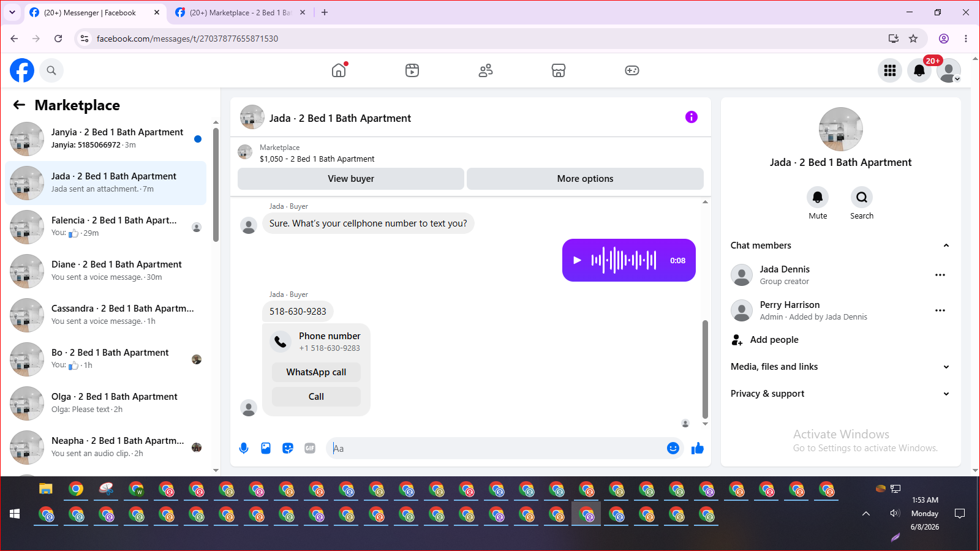Screen dimensions: 980x551
Task: Open Falencia 2 Bed 1 Bath chat
Action: coord(105,227)
